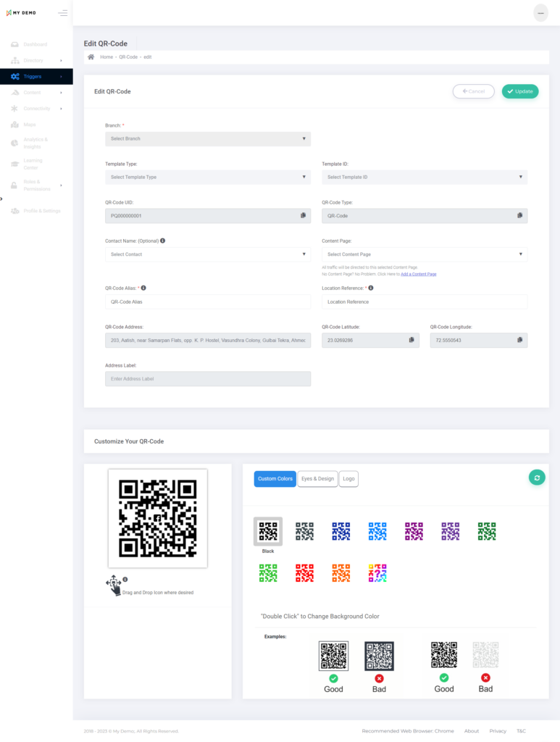The height and width of the screenshot is (742, 560).
Task: Select the red QR color swatch
Action: point(304,573)
